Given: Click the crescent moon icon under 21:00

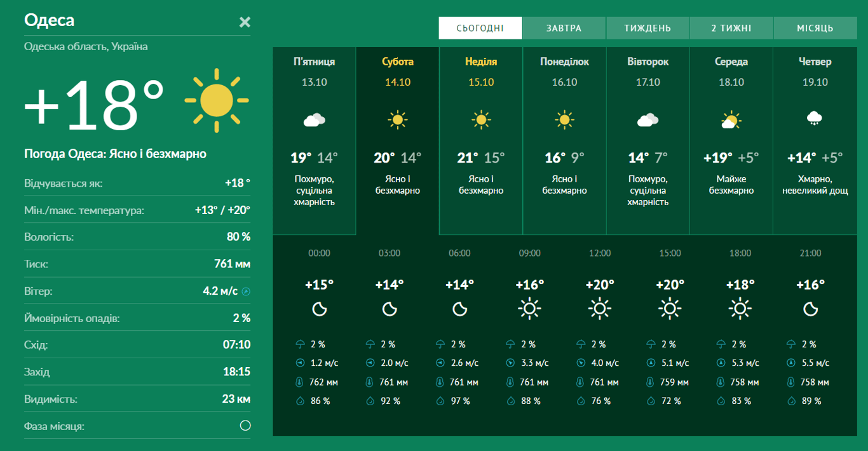Looking at the screenshot, I should pyautogui.click(x=810, y=309).
